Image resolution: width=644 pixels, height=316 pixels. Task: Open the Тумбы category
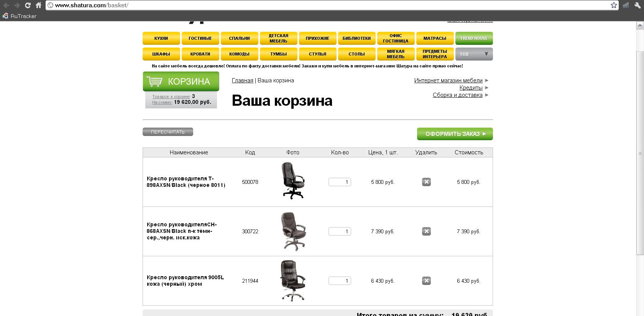click(x=279, y=54)
